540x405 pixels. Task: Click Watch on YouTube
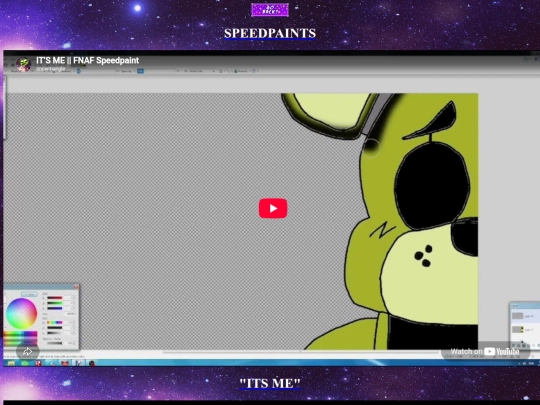coord(485,351)
